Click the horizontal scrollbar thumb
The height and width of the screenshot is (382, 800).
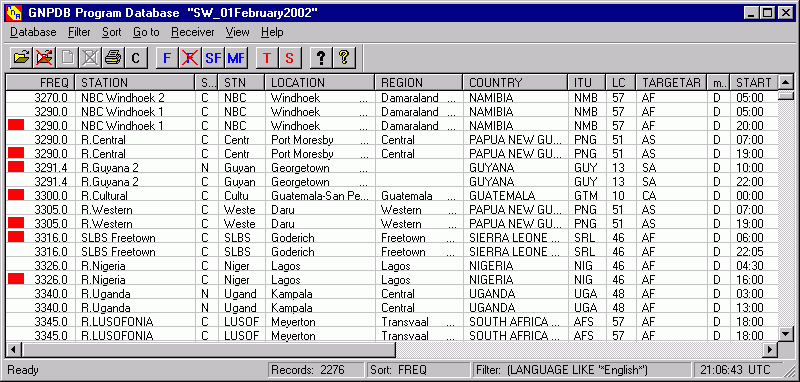pyautogui.click(x=208, y=349)
